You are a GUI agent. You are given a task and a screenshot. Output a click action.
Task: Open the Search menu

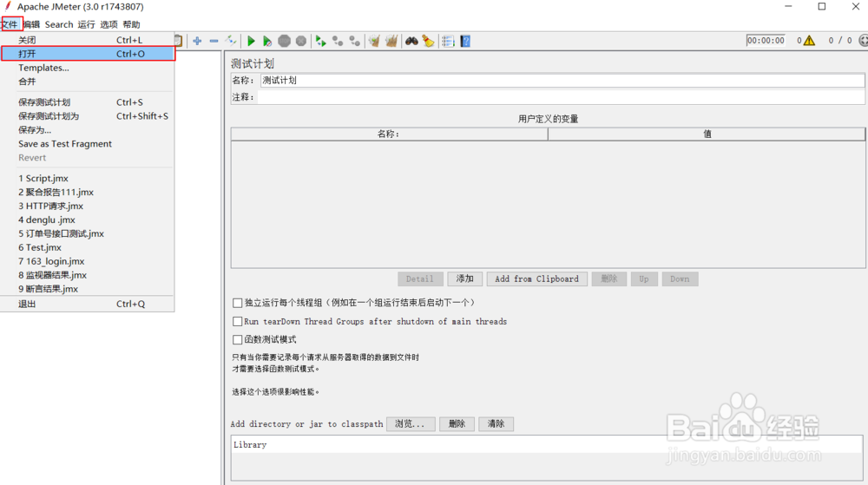59,24
